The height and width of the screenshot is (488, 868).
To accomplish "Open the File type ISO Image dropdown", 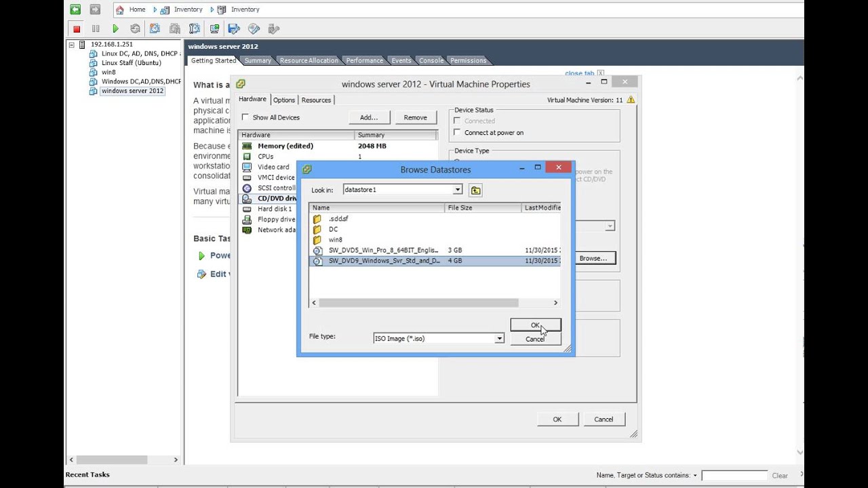I will click(500, 338).
